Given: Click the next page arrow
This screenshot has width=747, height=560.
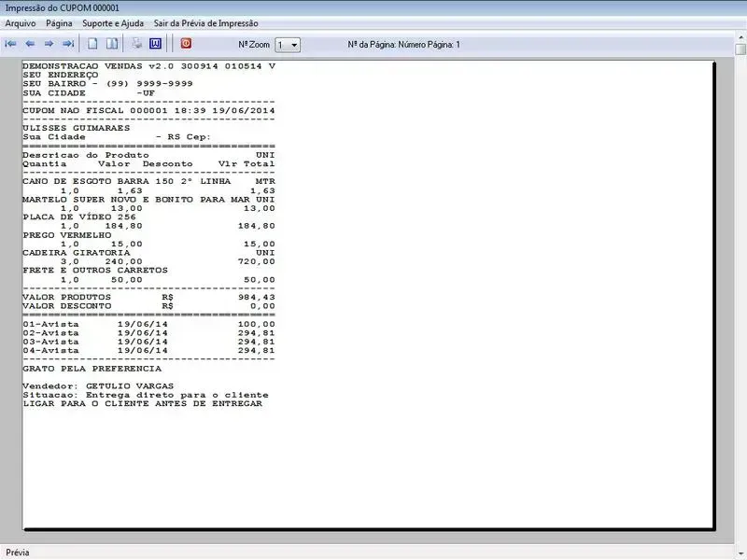Looking at the screenshot, I should point(49,44).
